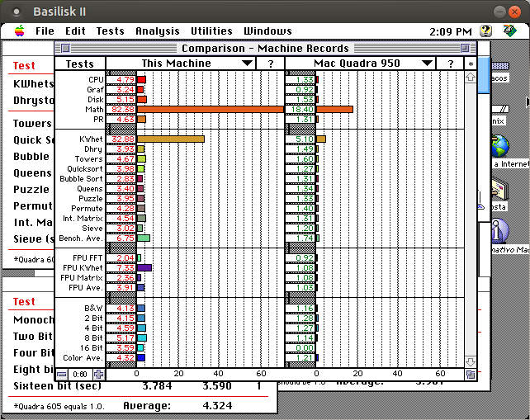Screen dimensions: 530x420
Task: Open the Internet globe desktop icon
Action: pos(500,146)
